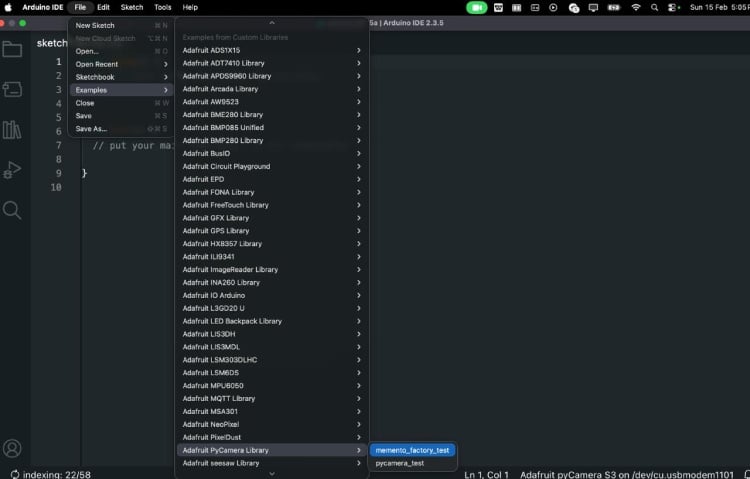Open memento_factory_test example

tap(412, 450)
